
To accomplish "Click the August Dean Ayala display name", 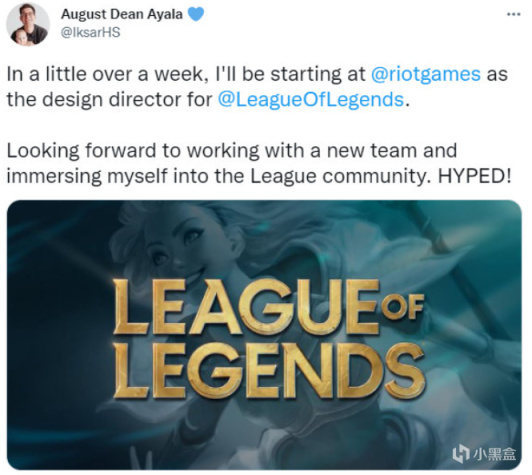I will point(122,14).
